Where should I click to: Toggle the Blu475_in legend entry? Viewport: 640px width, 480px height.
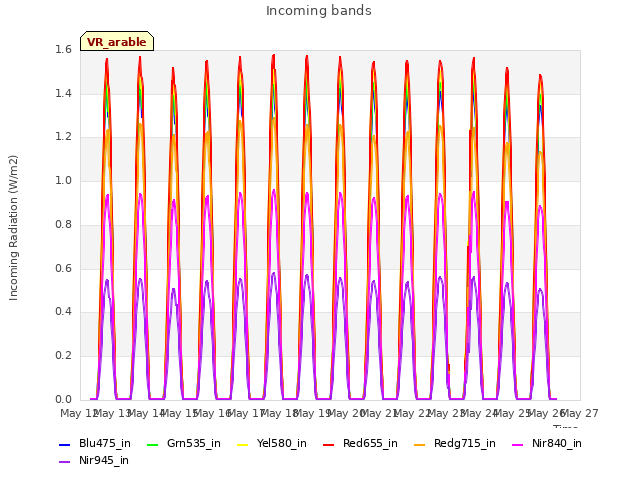pyautogui.click(x=95, y=444)
